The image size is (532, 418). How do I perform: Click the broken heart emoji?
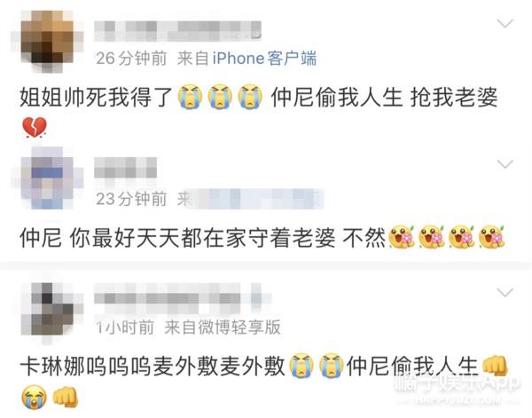click(x=35, y=127)
